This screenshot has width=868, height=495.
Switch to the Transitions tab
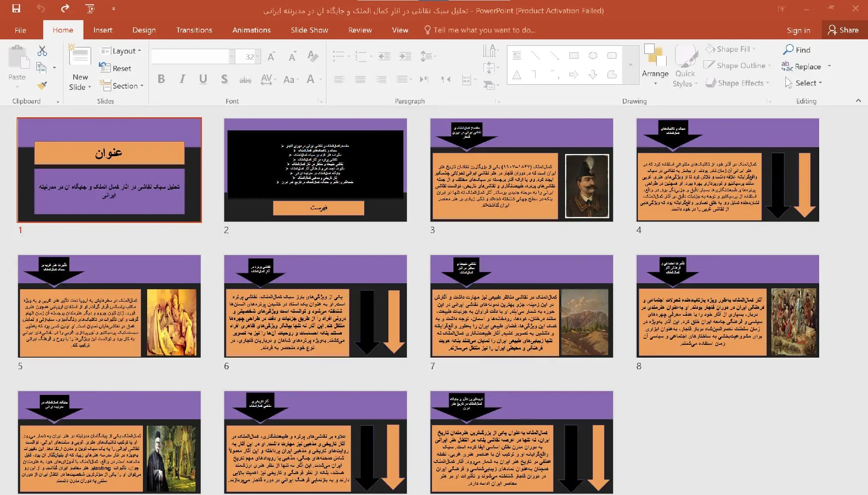[194, 30]
